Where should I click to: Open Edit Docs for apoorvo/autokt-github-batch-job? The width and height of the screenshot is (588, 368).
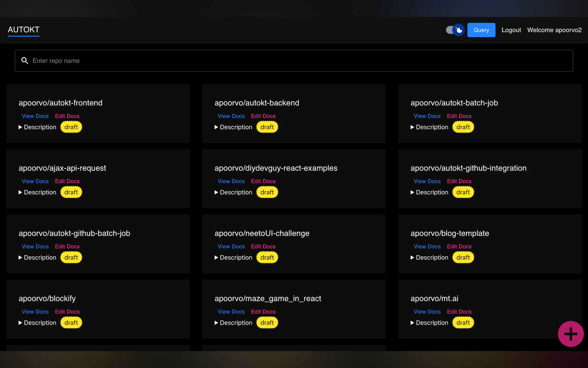point(67,247)
